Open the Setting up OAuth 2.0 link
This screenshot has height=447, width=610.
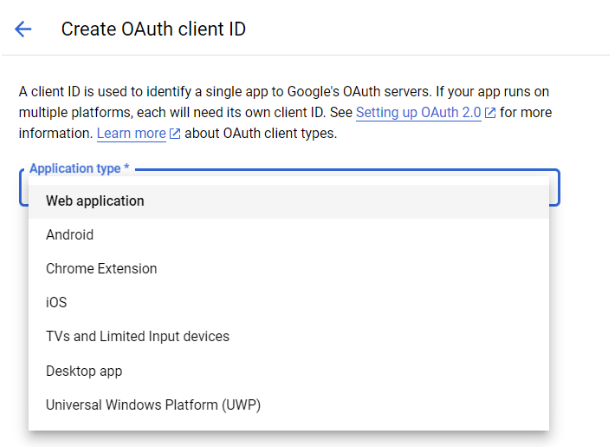point(418,112)
